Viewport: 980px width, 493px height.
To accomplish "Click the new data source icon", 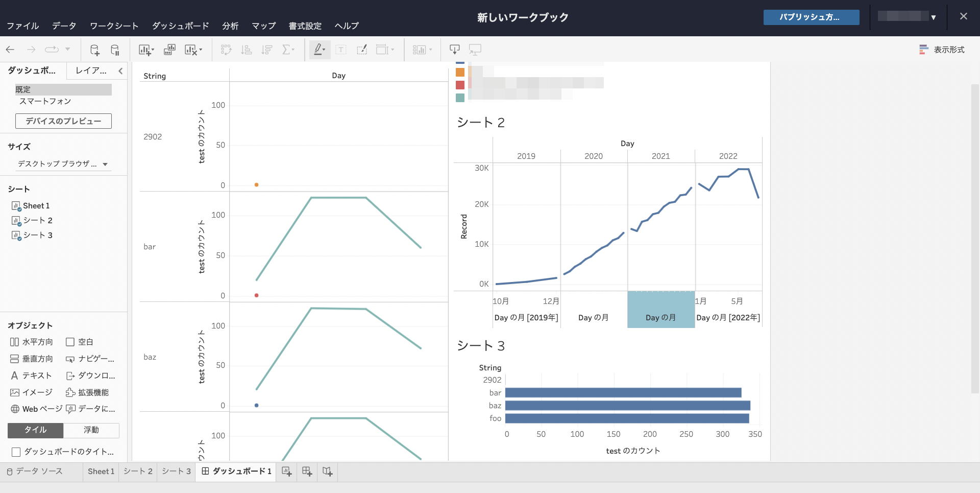I will coord(94,50).
